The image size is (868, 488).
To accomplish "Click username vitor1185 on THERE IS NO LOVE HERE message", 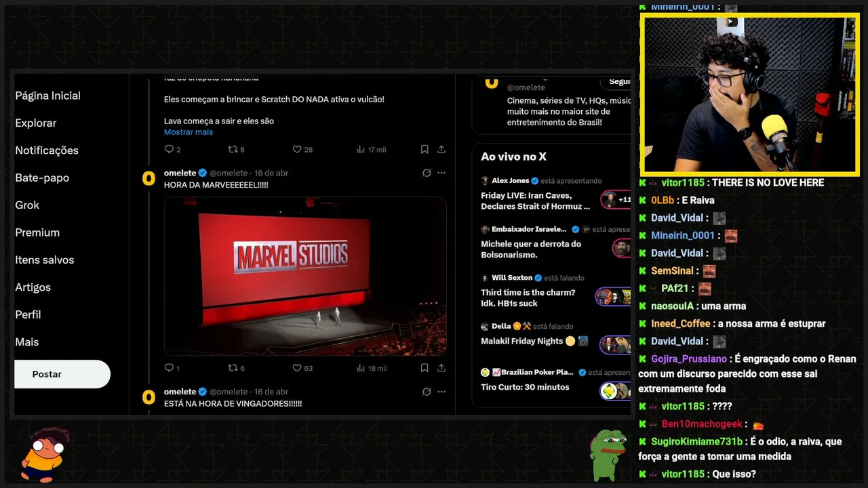I will pyautogui.click(x=683, y=182).
